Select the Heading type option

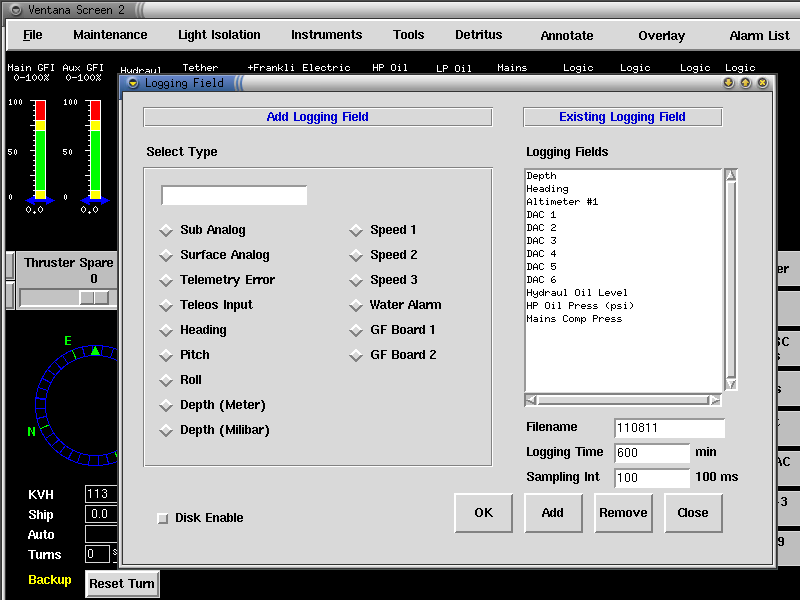point(166,331)
